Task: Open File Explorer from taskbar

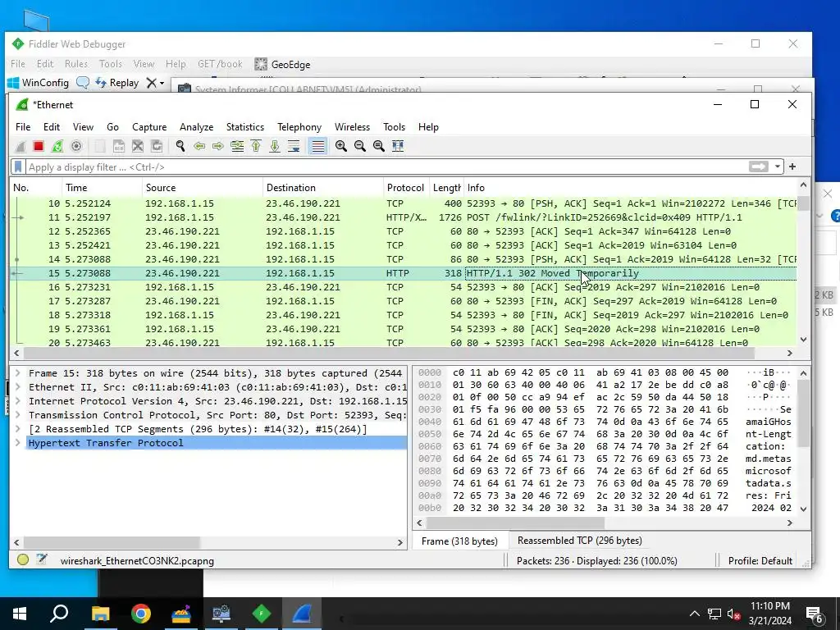Action: coord(100,614)
